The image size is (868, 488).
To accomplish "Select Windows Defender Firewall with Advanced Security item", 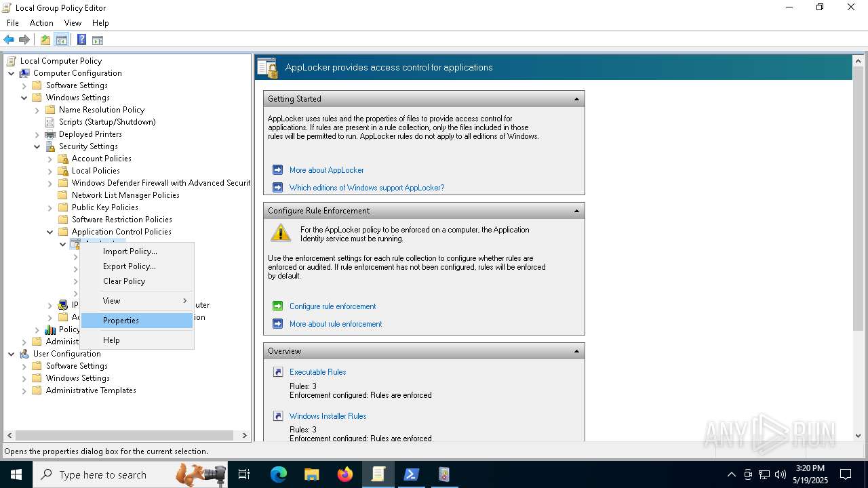I will 161,183.
